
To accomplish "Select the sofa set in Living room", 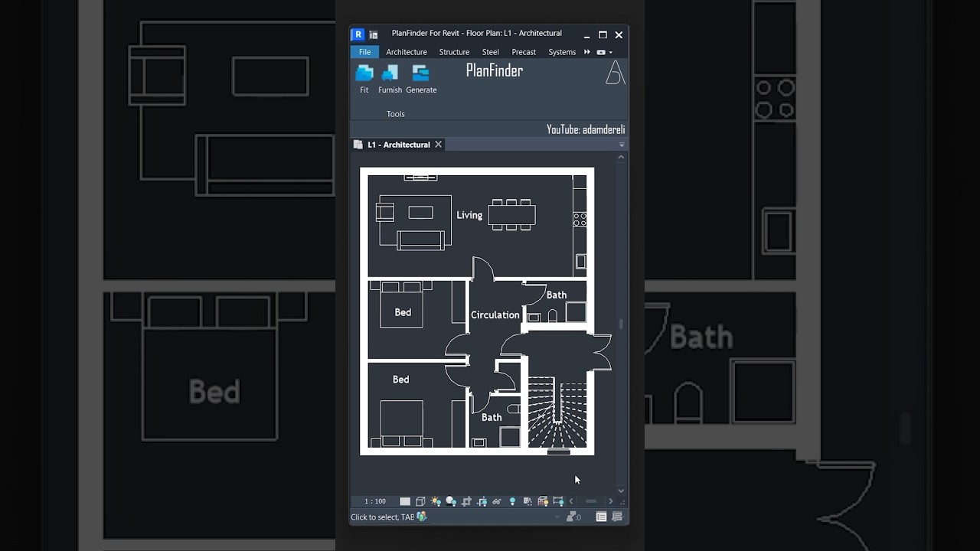I will click(413, 222).
